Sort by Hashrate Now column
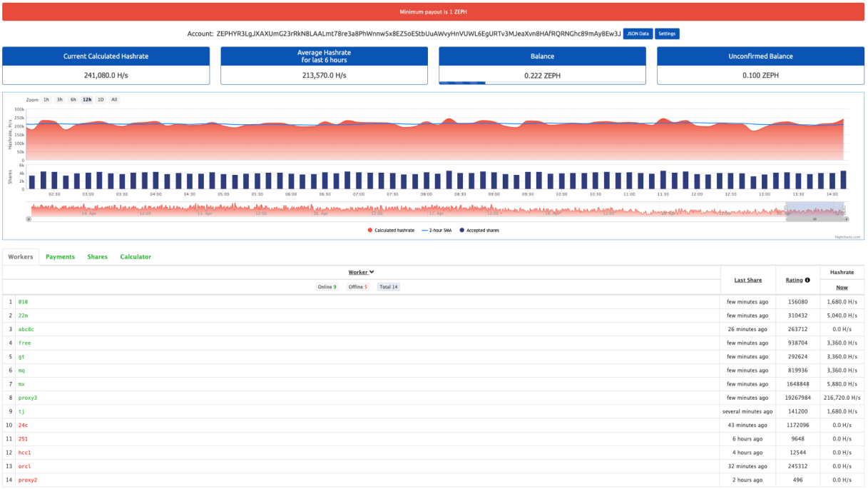868x489 pixels. [x=842, y=287]
